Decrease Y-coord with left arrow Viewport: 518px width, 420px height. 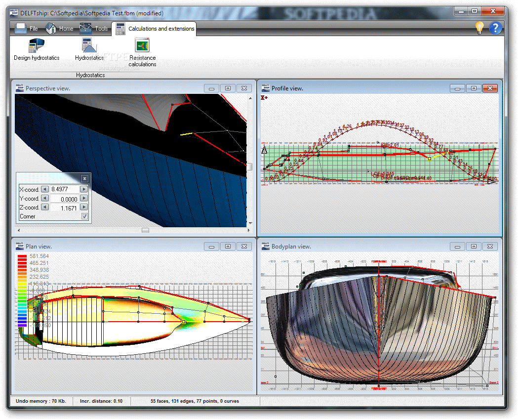click(45, 198)
